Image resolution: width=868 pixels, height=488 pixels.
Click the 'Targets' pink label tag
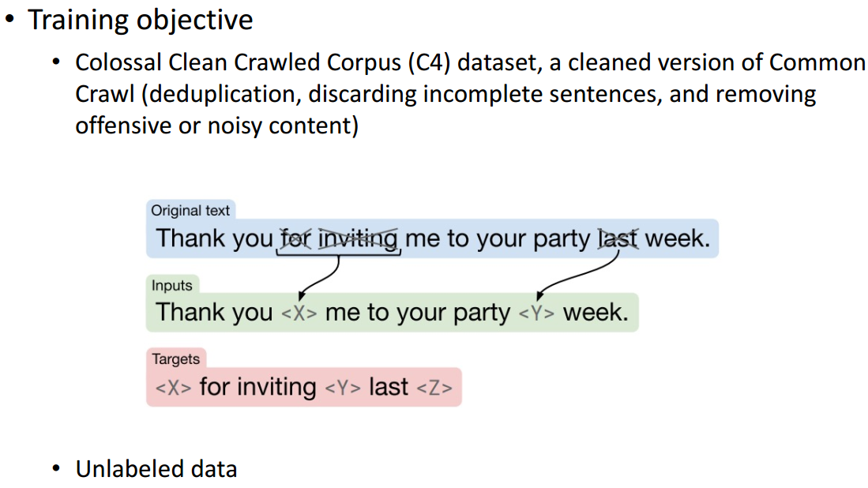point(176,358)
